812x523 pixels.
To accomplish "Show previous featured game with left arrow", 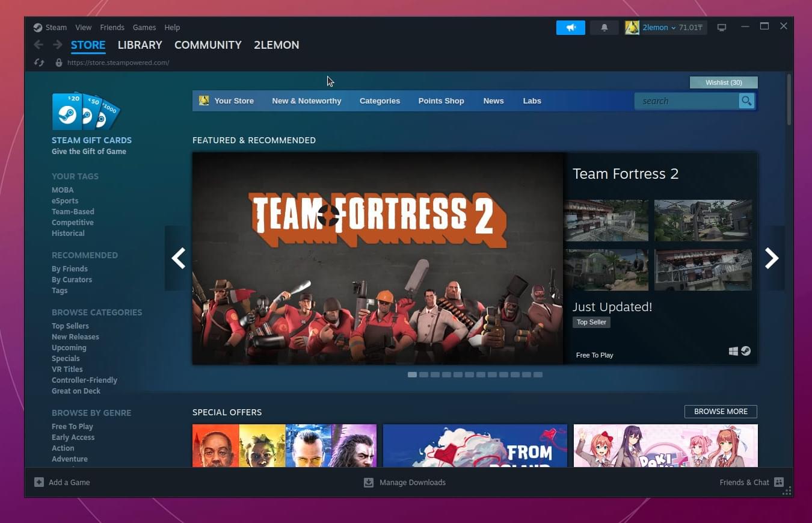I will (178, 258).
